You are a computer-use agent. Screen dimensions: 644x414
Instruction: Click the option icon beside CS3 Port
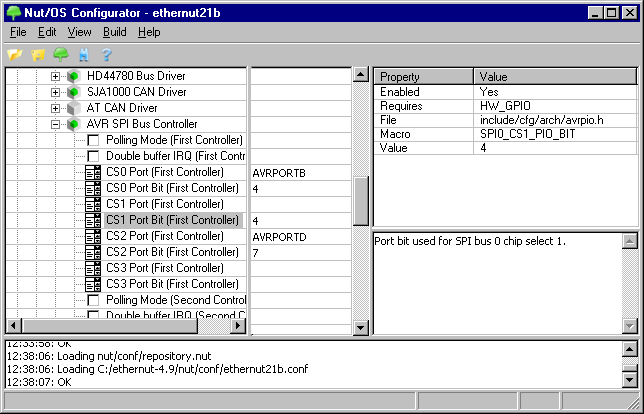93,268
